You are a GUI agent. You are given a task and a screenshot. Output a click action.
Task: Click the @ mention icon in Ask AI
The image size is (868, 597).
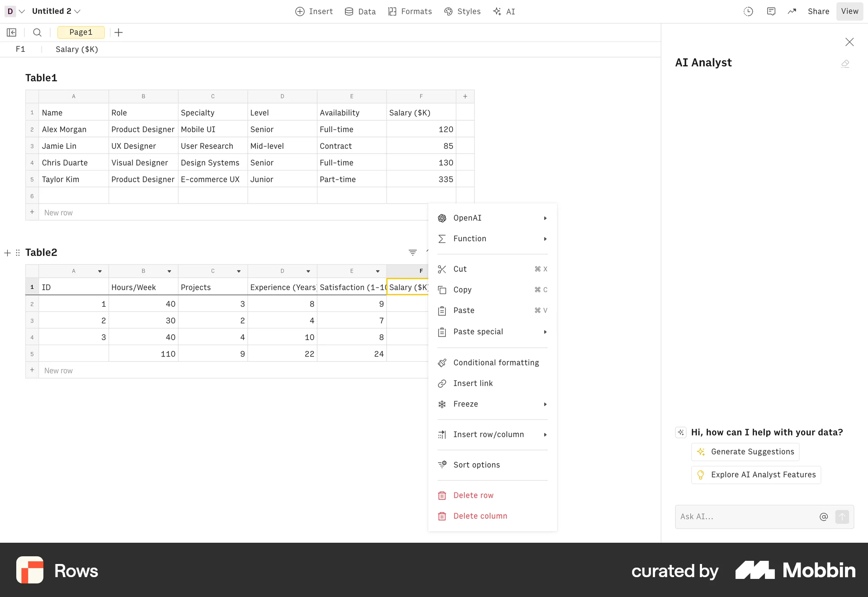(824, 516)
